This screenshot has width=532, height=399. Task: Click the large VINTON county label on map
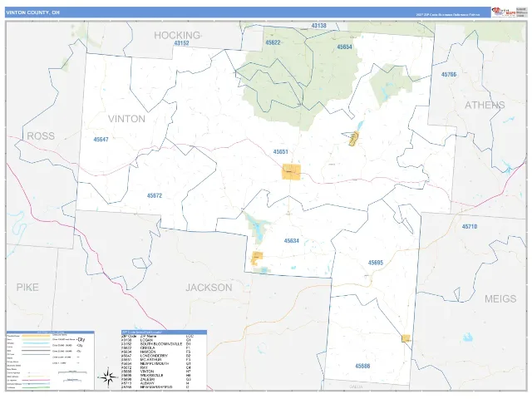tap(126, 119)
